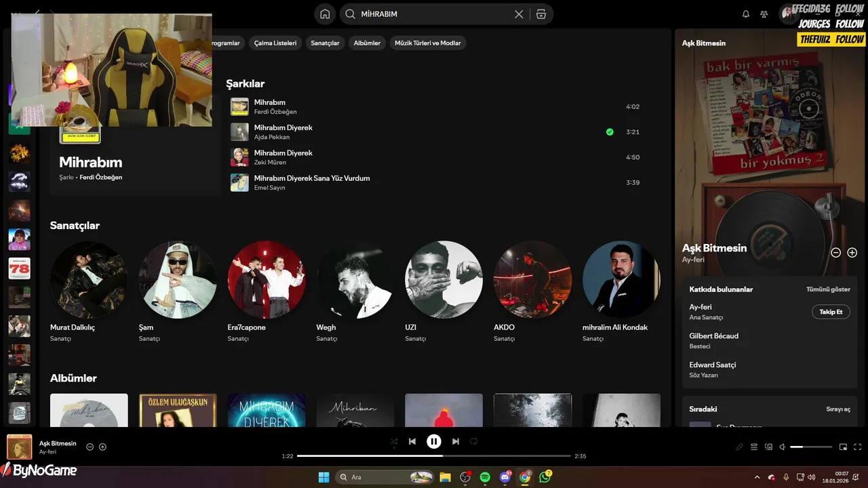Open the Windows Start menu

324,477
